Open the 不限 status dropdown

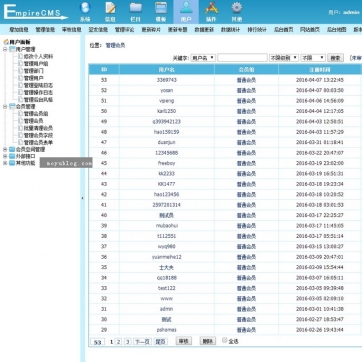[313, 58]
